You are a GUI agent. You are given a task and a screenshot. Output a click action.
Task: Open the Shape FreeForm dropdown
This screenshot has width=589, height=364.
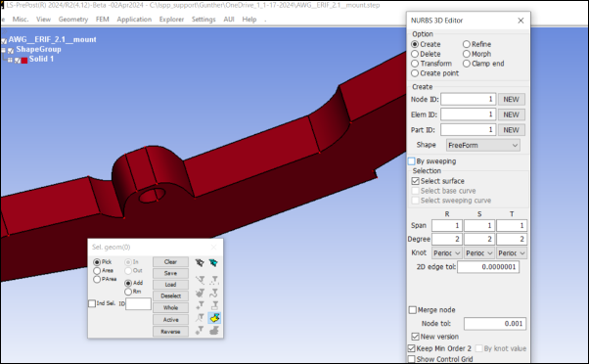[x=483, y=145]
